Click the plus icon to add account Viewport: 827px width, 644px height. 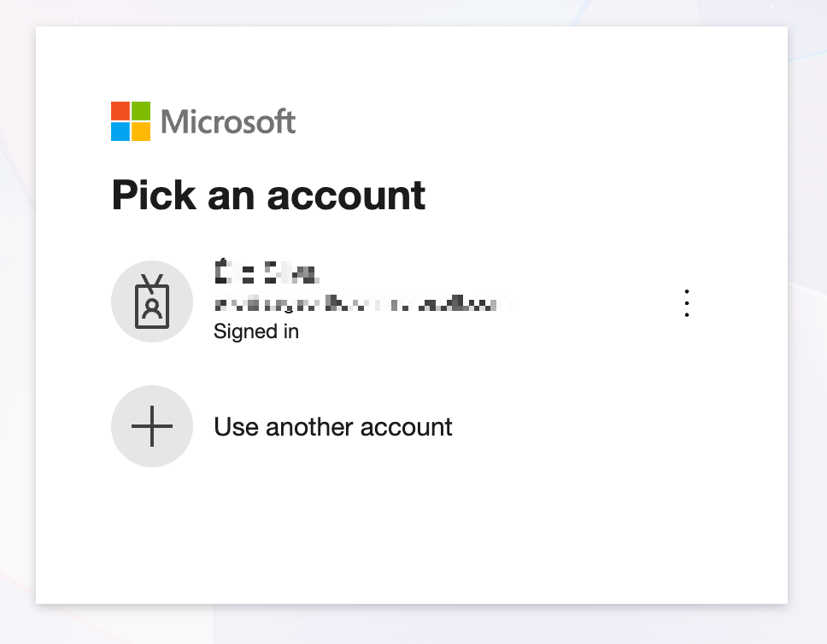coord(152,426)
